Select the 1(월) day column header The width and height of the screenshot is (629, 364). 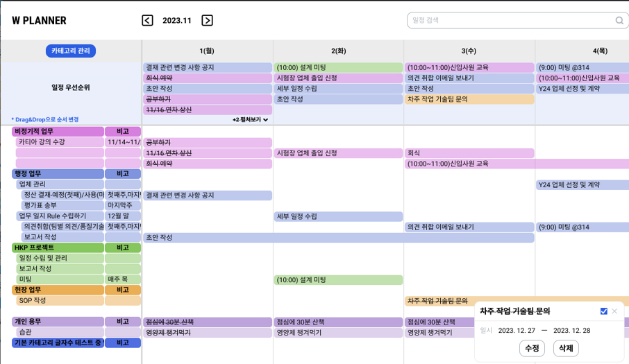[207, 51]
